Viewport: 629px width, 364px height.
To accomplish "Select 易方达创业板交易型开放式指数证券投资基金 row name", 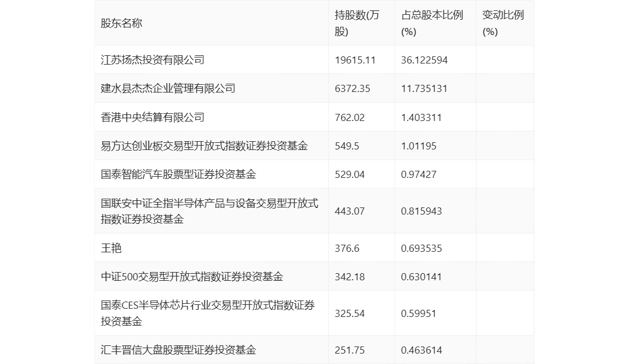I will (204, 146).
